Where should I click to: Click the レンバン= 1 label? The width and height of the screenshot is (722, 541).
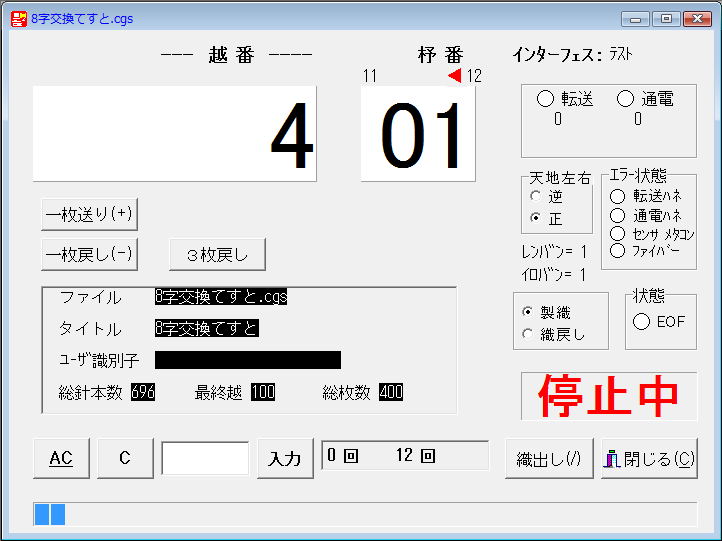tap(554, 252)
